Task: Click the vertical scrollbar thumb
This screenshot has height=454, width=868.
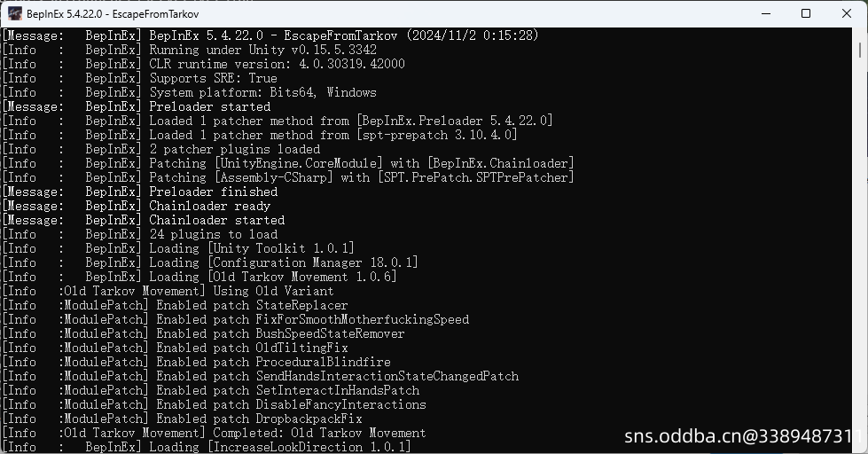Action: point(860,48)
